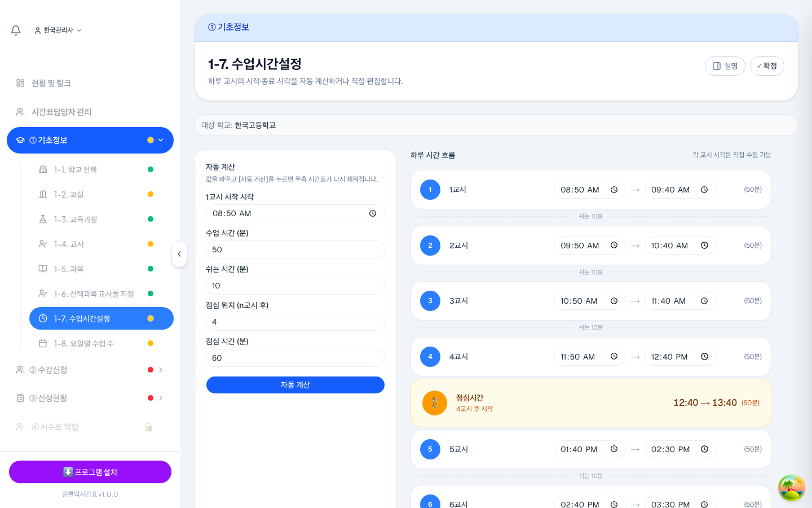Click the lock icon beside 시수표 작업

148,427
